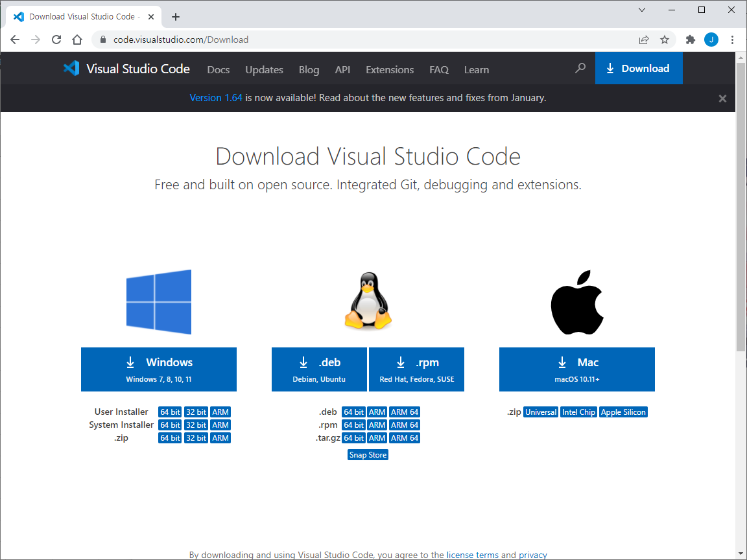Click the Apple logo image

click(577, 303)
